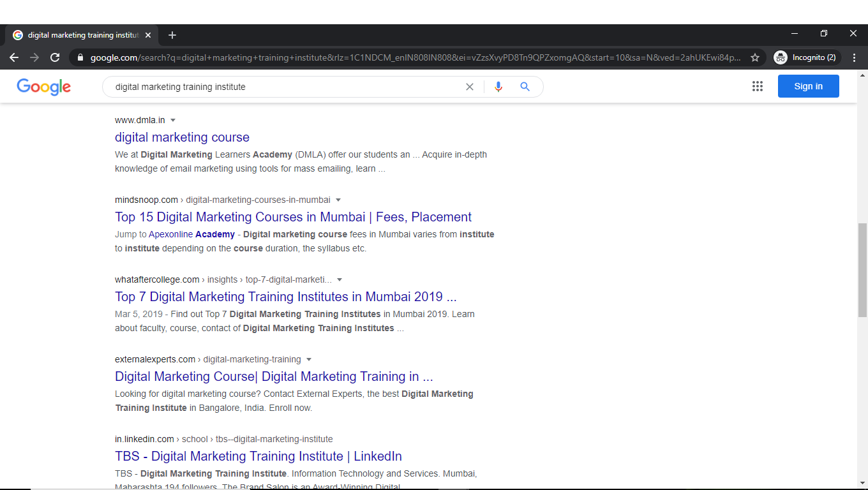Viewport: 868px width, 490px height.
Task: Click the scrollbar down arrow
Action: click(x=862, y=483)
